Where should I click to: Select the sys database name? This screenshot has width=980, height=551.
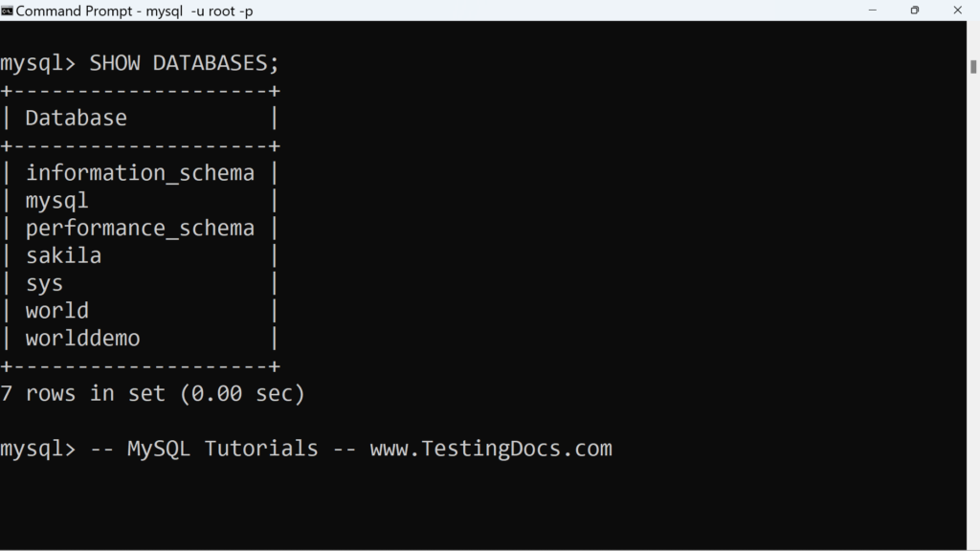pyautogui.click(x=45, y=282)
